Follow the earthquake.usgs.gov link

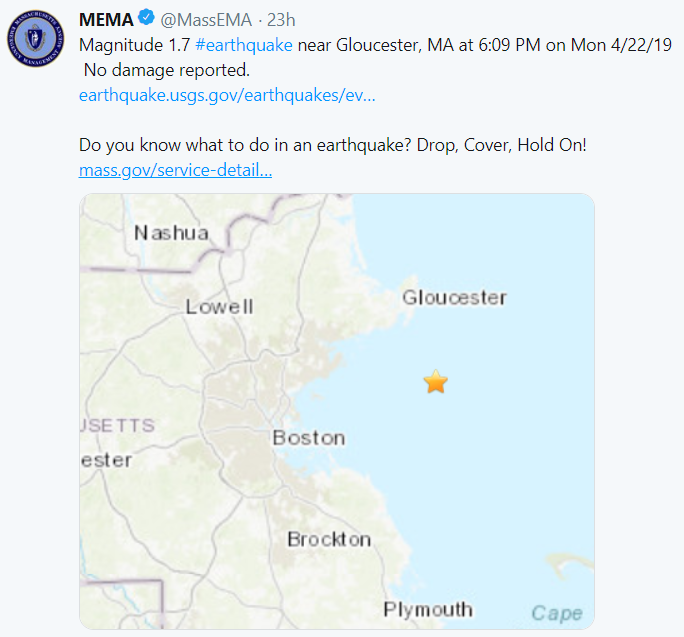227,95
